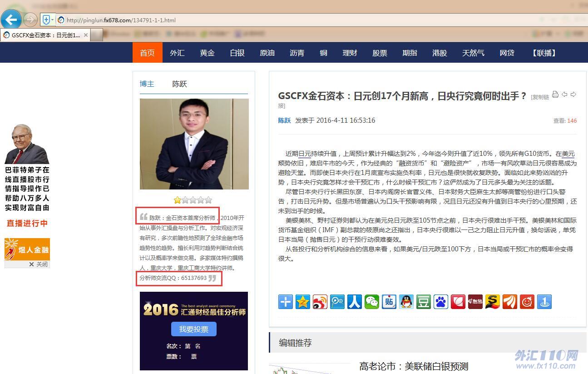Share to Baidu Tieba 贴 icon
588x374 pixels.
point(389,302)
